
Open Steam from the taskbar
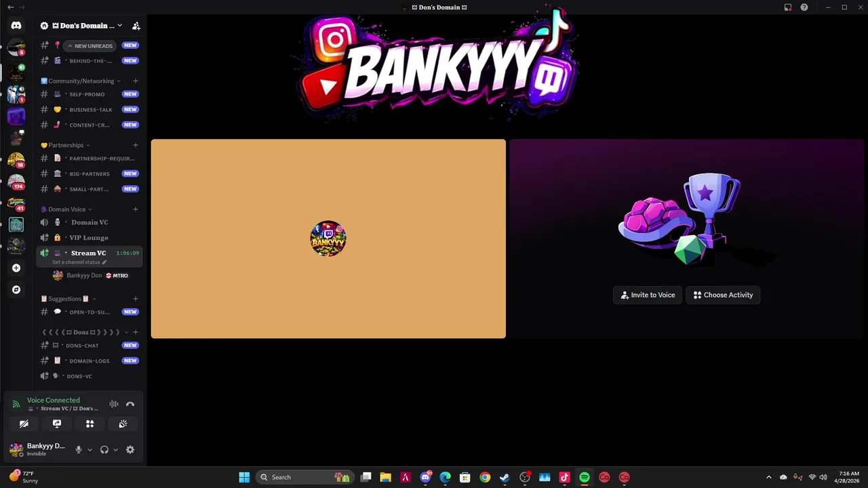(505, 477)
